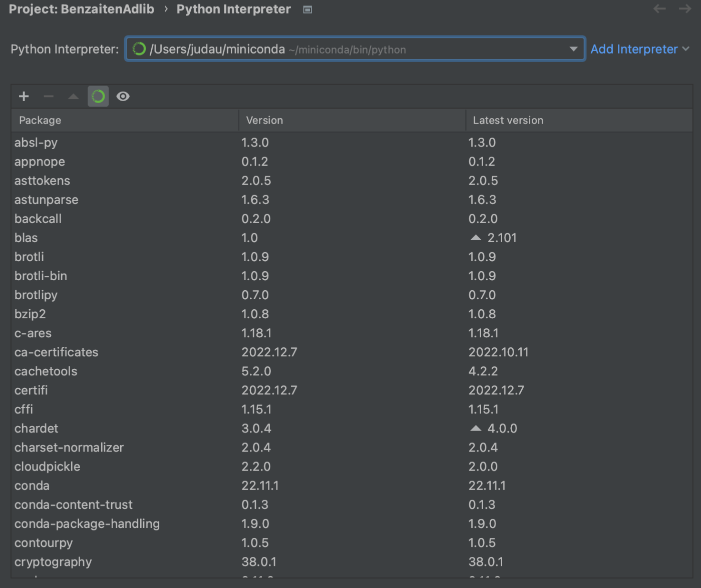Click the Package column header
Image resolution: width=701 pixels, height=588 pixels.
125,120
